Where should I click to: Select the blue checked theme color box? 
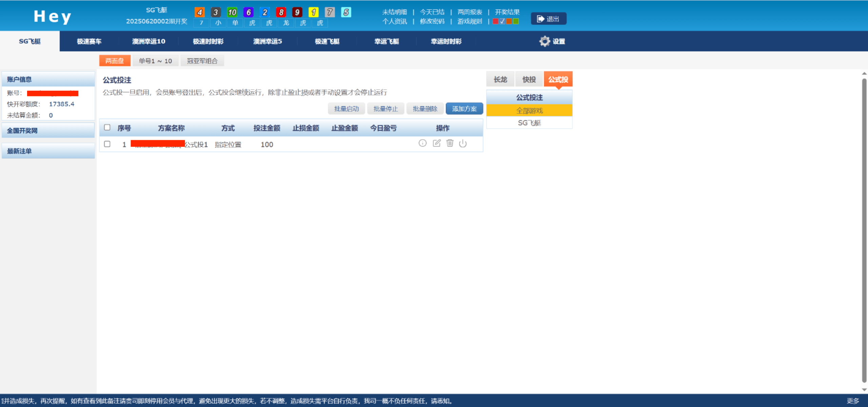point(502,21)
